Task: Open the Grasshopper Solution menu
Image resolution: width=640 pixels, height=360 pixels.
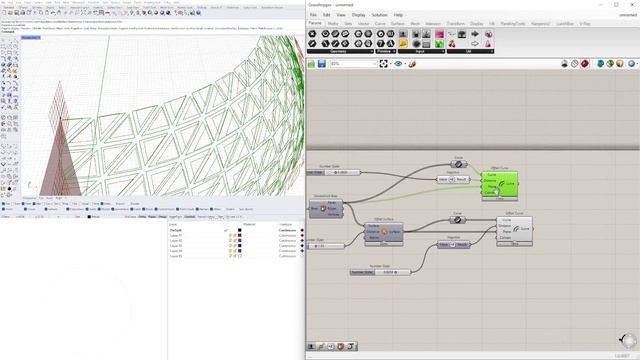Action: 379,15
